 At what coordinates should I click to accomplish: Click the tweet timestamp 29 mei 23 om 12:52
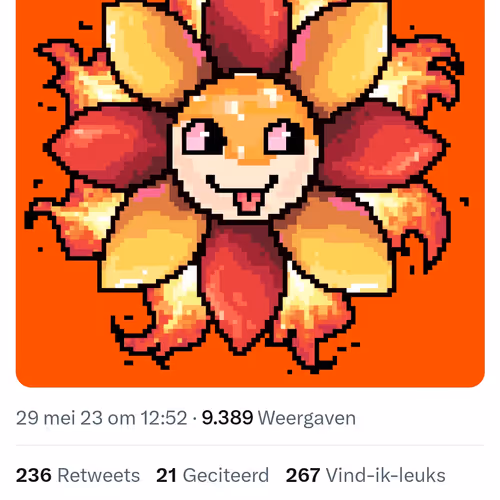102,418
